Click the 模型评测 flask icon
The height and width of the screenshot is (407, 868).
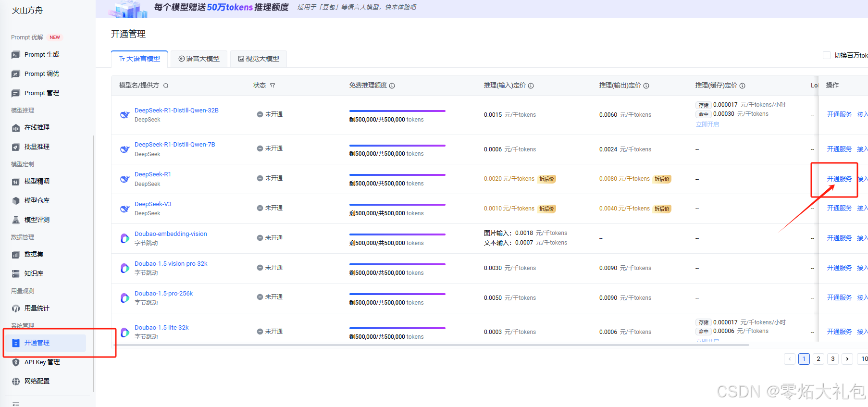(x=16, y=220)
